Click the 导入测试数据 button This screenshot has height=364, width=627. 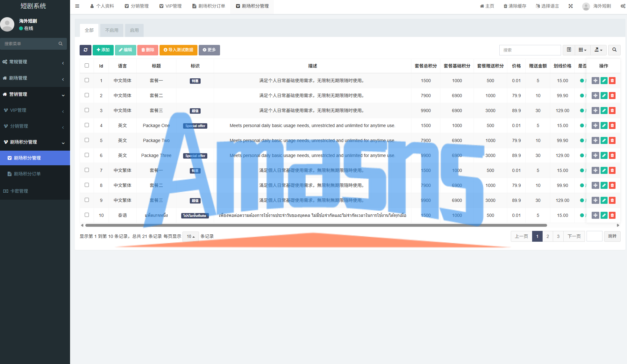pyautogui.click(x=178, y=50)
